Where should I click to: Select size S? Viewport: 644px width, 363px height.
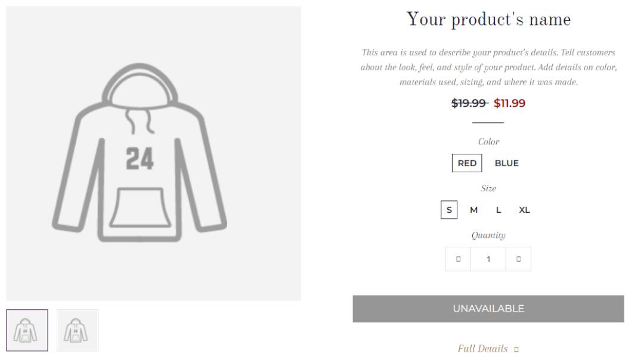(x=449, y=210)
